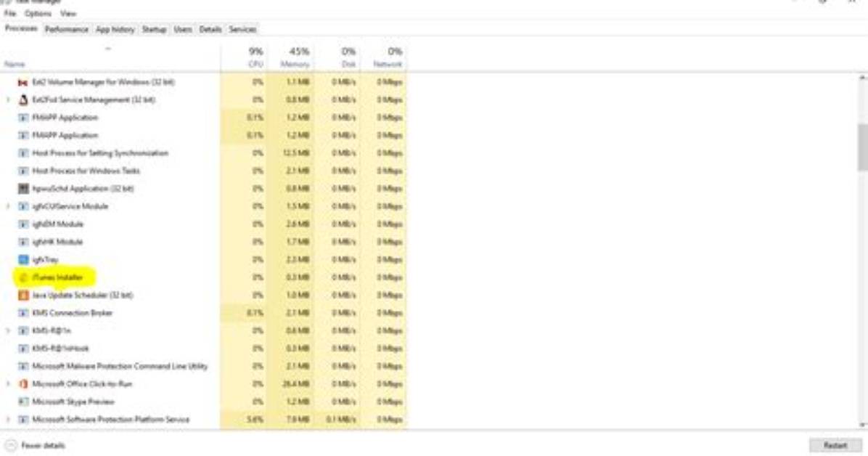Click the hpwuSchd Application icon
This screenshot has height=456, width=868.
(x=22, y=188)
